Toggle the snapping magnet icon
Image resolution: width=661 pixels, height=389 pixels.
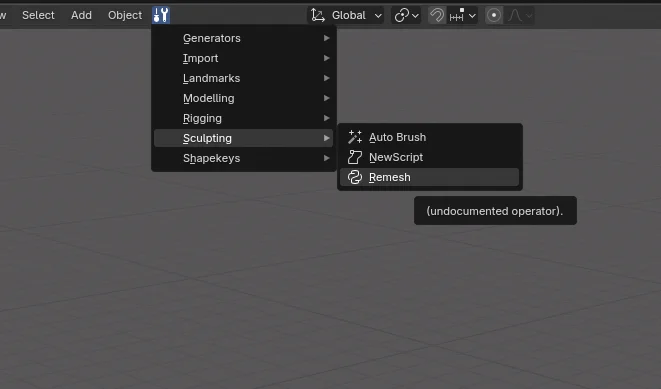point(437,16)
